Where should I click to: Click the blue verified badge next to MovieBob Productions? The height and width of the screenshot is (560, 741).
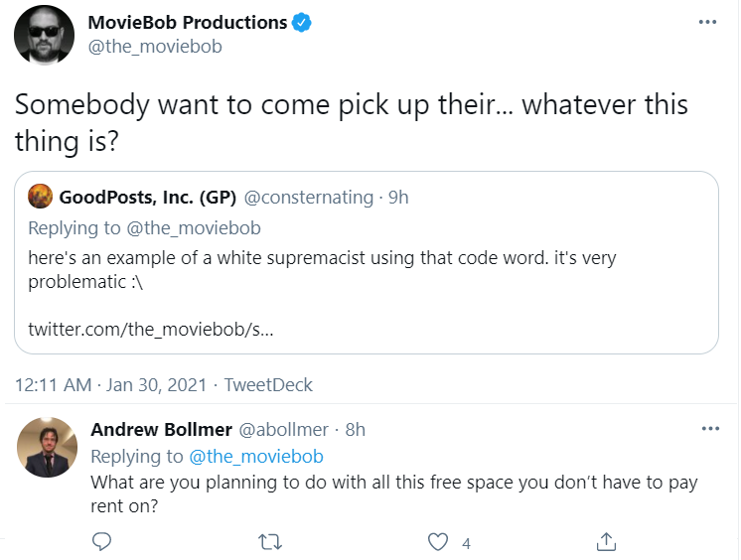(x=302, y=23)
